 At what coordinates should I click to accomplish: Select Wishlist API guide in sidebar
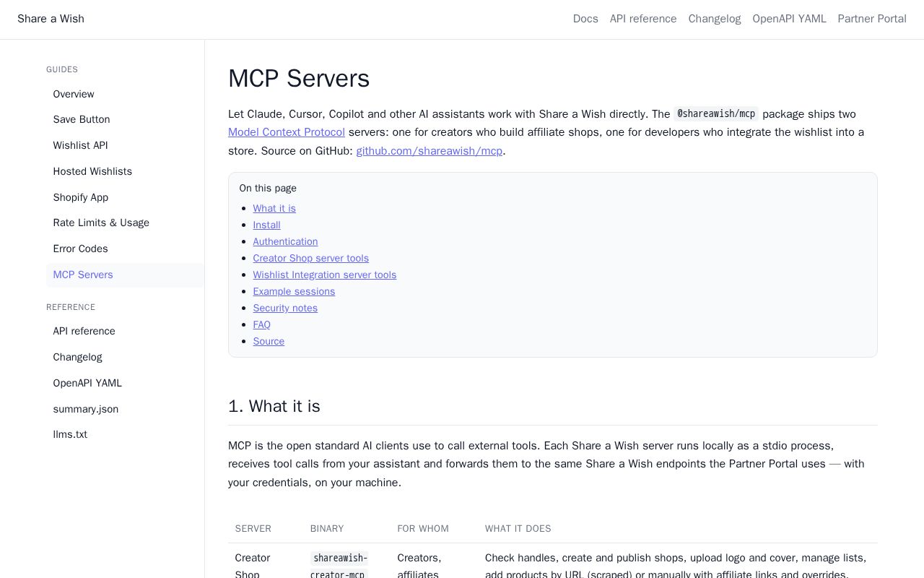[x=125, y=145]
